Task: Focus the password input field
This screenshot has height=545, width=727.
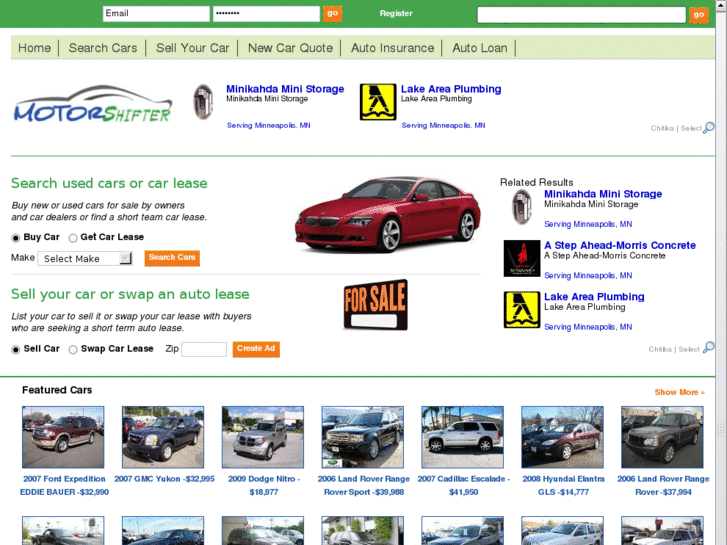Action: [266, 13]
